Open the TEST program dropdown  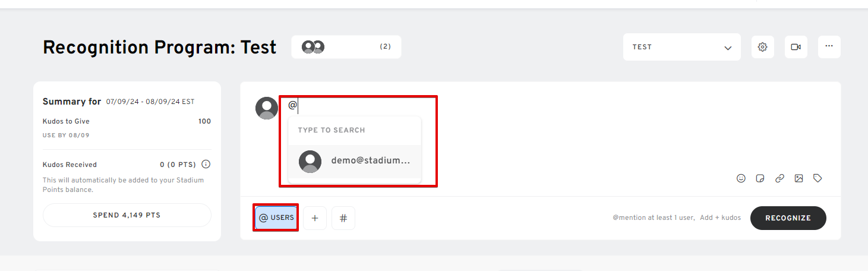click(681, 47)
